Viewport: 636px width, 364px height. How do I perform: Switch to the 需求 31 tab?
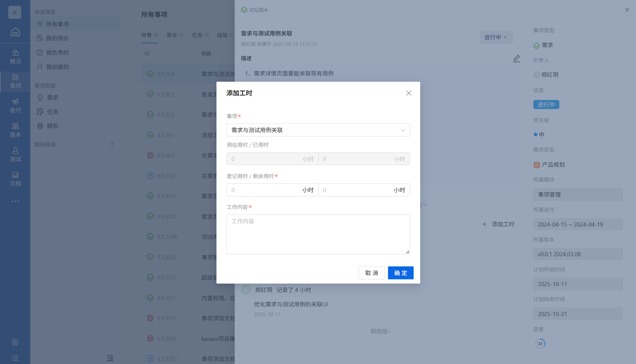175,35
